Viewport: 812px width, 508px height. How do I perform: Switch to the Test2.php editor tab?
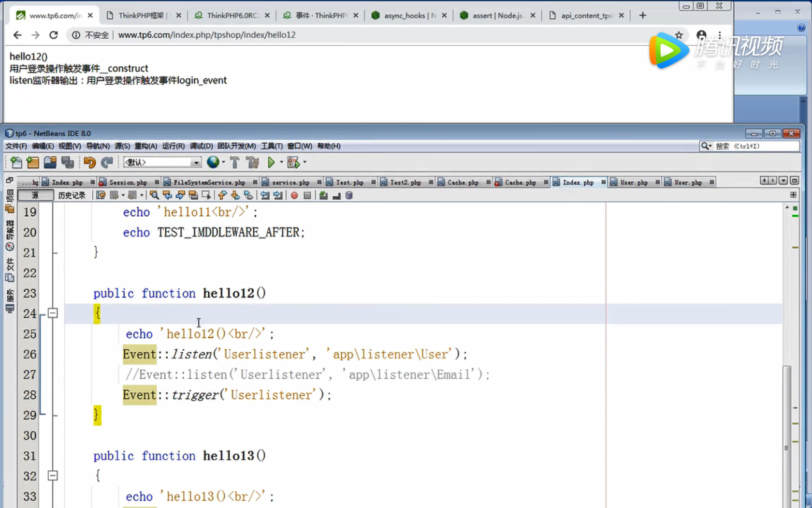tap(406, 182)
